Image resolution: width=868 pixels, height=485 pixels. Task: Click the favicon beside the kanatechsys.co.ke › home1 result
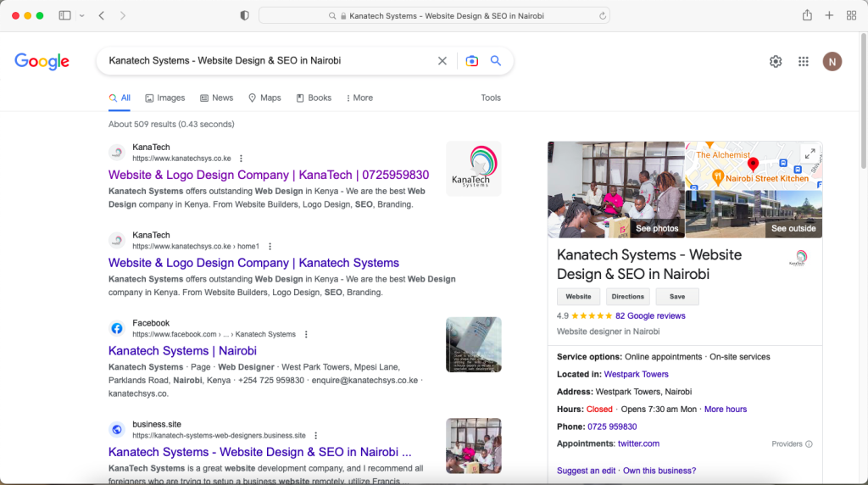(117, 240)
